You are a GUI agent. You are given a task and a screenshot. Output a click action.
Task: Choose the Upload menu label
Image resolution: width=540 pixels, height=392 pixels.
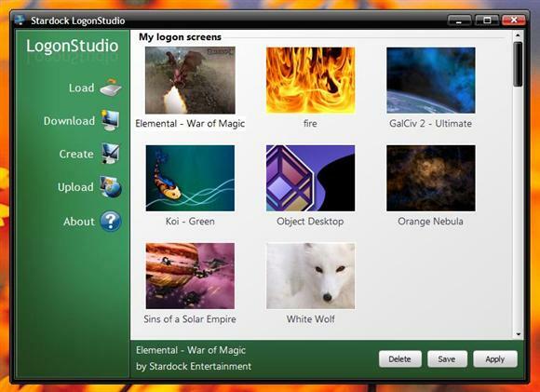coord(75,187)
